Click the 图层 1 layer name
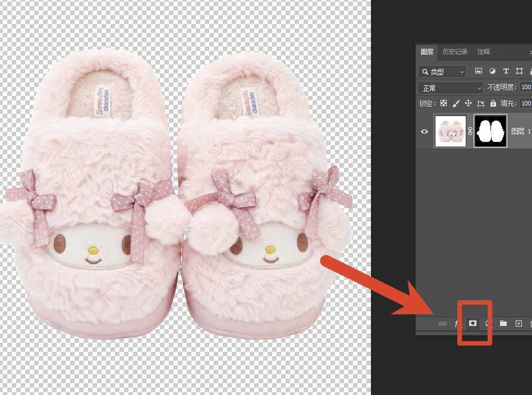 [521, 131]
